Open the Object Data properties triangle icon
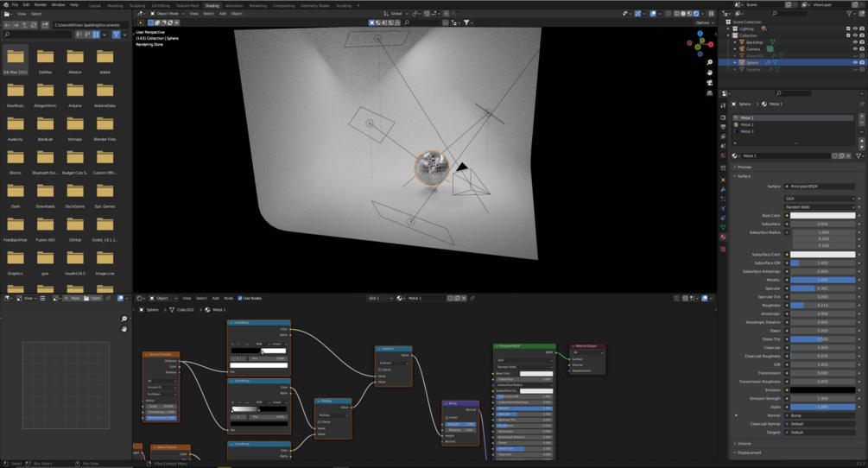868x468 pixels. 723,227
